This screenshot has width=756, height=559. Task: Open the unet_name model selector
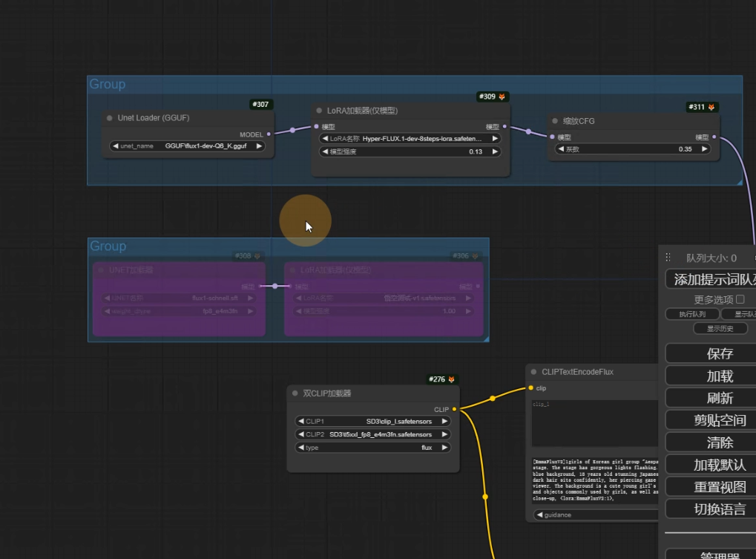click(x=187, y=146)
